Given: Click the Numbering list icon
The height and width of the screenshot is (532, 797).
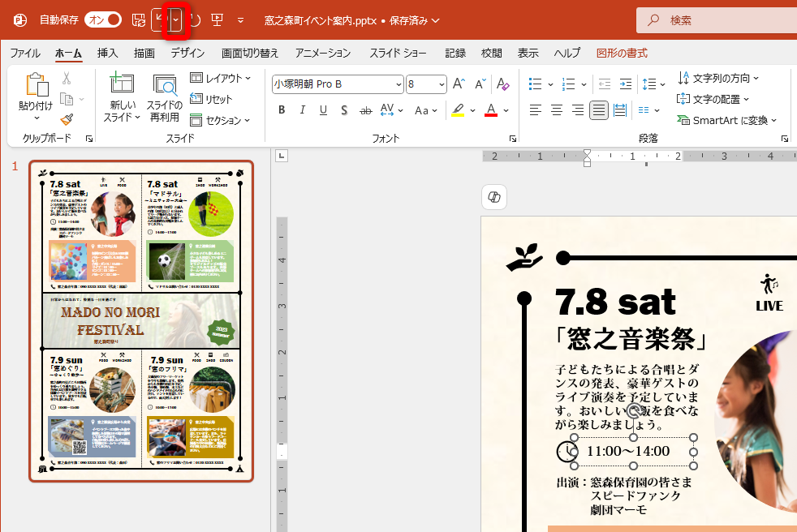Looking at the screenshot, I should coord(569,84).
